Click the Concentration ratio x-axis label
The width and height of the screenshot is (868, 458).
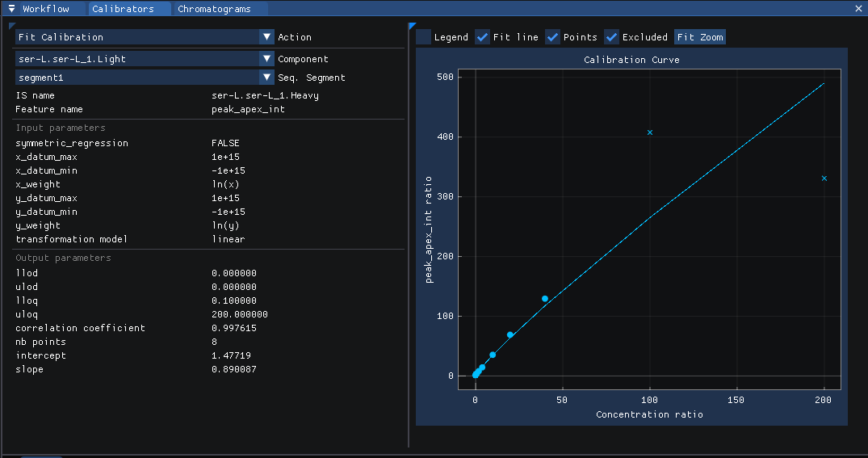pos(649,414)
